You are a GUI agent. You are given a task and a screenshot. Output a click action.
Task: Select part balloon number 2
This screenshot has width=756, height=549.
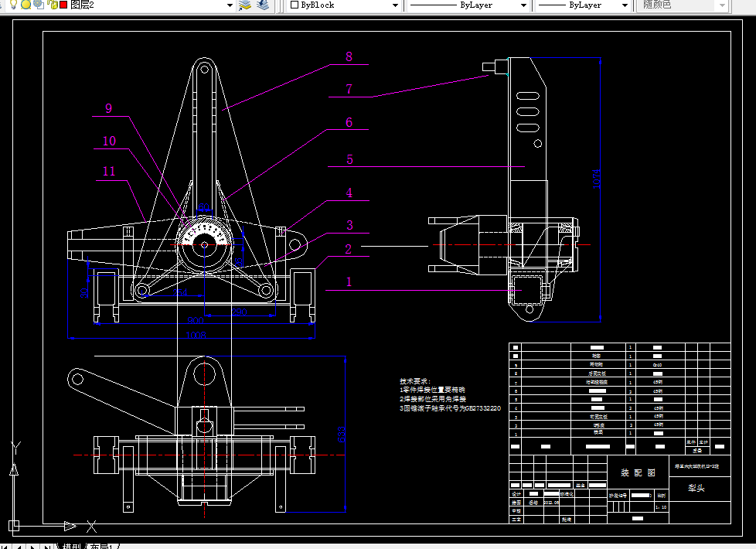tap(348, 250)
